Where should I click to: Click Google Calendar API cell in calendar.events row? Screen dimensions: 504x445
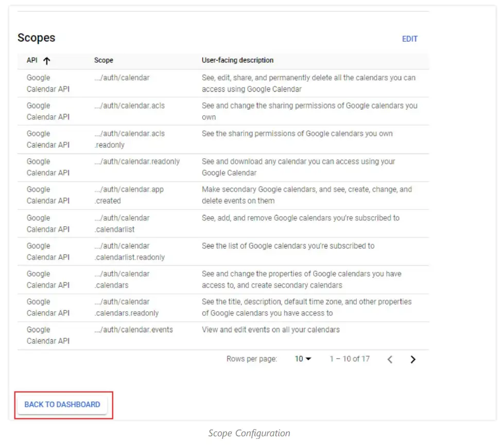coord(48,335)
